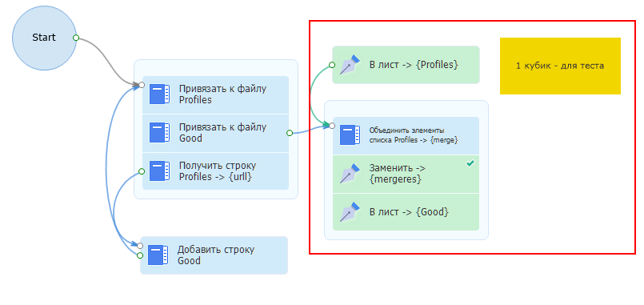644x305 pixels.
Task: Click green checkmark on Заменить action
Action: point(470,163)
